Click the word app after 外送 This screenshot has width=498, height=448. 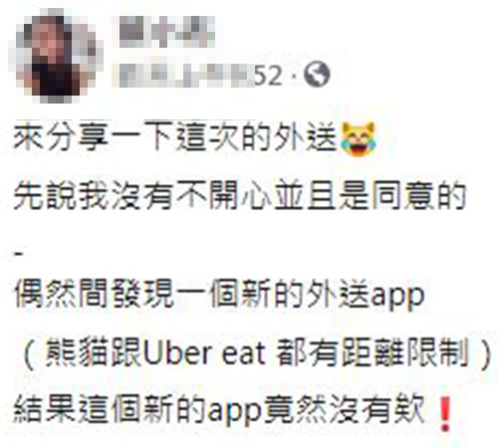[397, 297]
